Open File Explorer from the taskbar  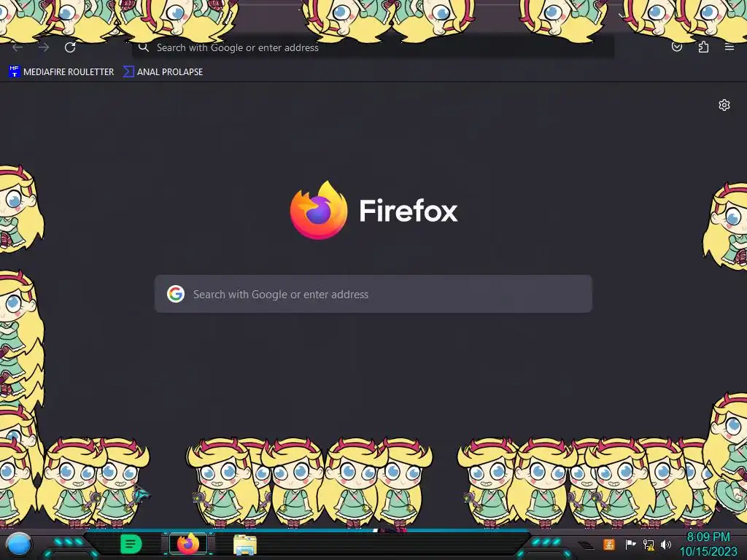tap(245, 545)
